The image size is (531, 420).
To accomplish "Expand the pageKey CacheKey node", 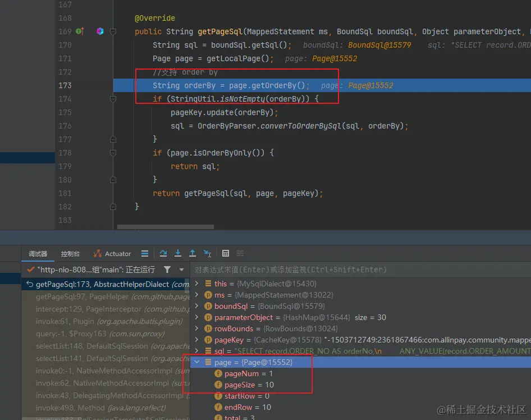I will pos(197,340).
